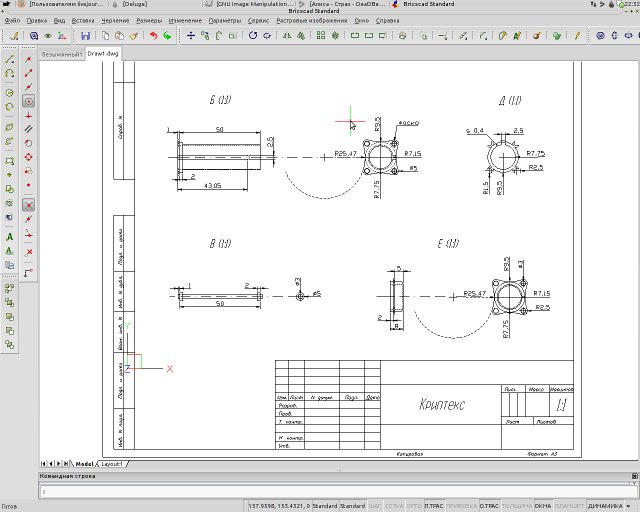Toggle П.ТРАС polar tracking in status bar
This screenshot has height=512, width=640.
(x=433, y=506)
